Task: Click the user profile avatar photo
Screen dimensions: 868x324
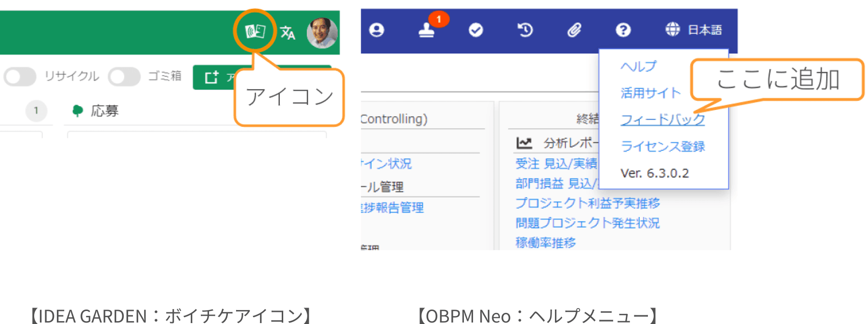Action: pos(322,33)
